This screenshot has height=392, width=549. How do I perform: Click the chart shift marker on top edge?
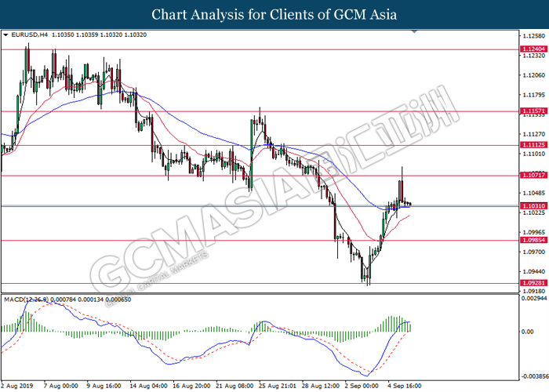tap(415, 32)
